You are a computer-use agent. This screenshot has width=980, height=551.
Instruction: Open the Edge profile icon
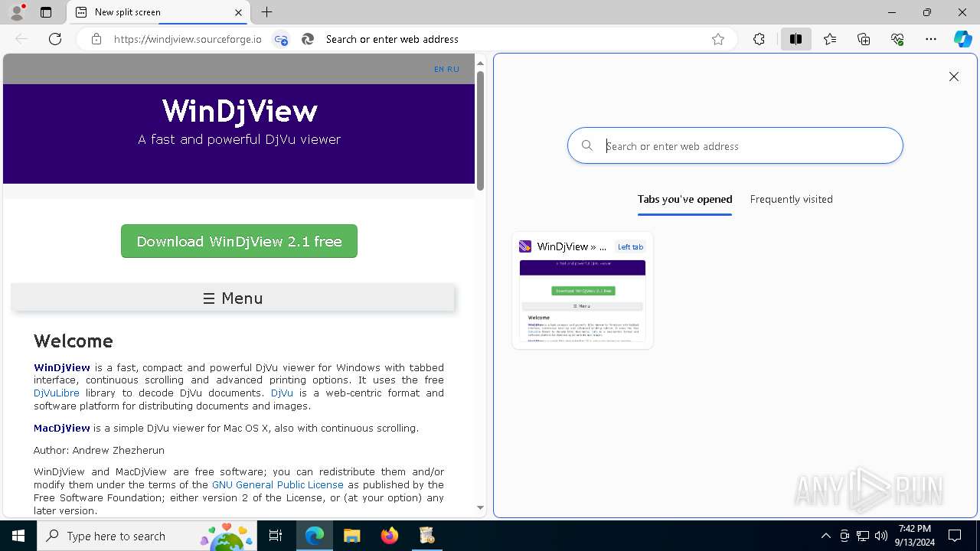pos(17,12)
